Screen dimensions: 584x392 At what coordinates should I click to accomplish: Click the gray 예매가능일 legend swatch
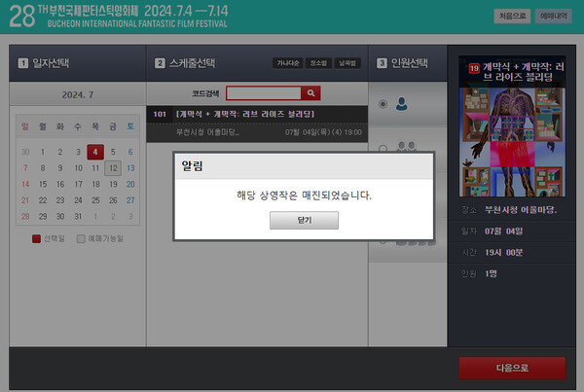click(x=81, y=238)
